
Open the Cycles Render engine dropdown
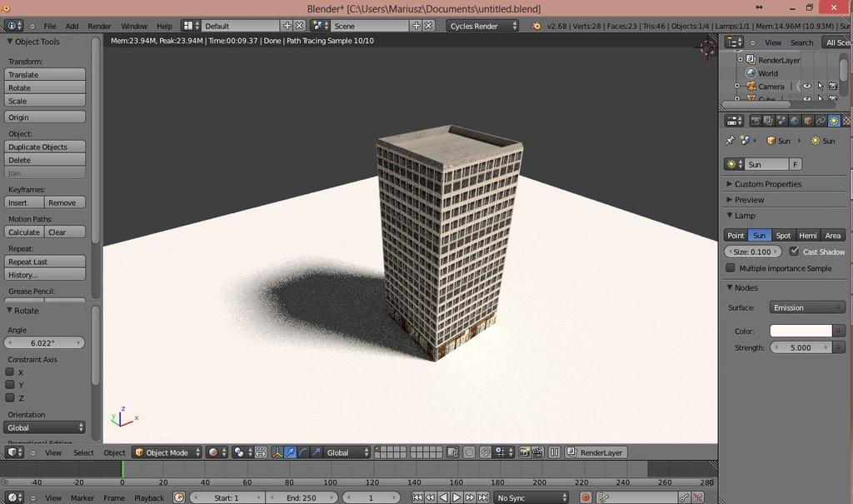click(482, 26)
